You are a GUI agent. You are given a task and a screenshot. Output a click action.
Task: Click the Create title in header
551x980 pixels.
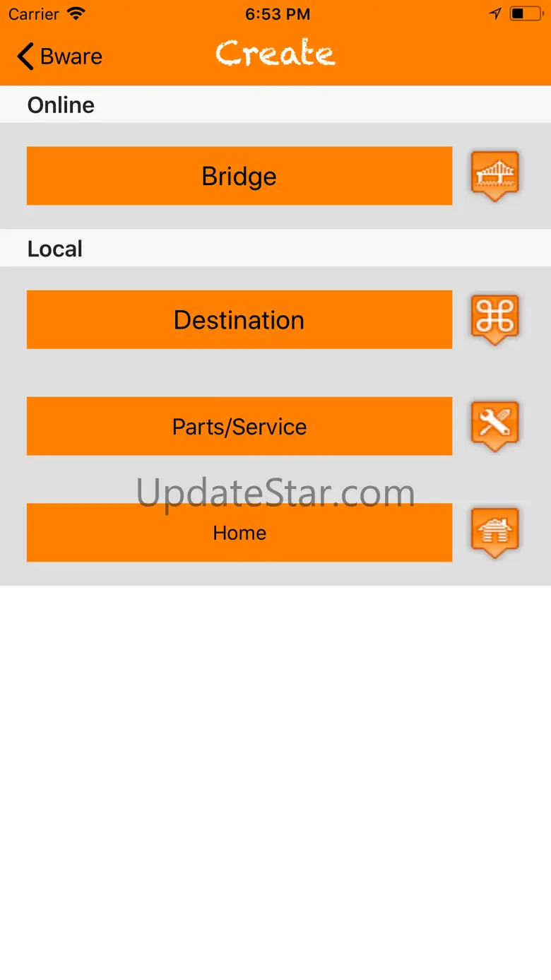[275, 54]
